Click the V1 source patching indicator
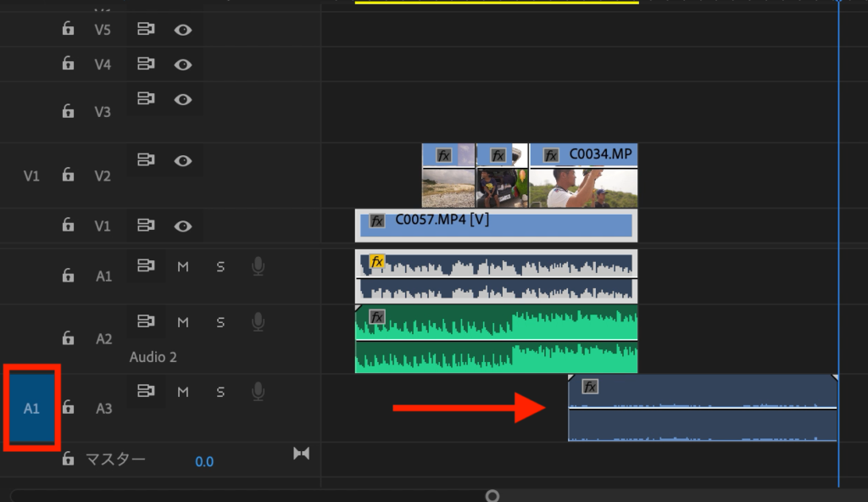The image size is (868, 502). (x=31, y=176)
